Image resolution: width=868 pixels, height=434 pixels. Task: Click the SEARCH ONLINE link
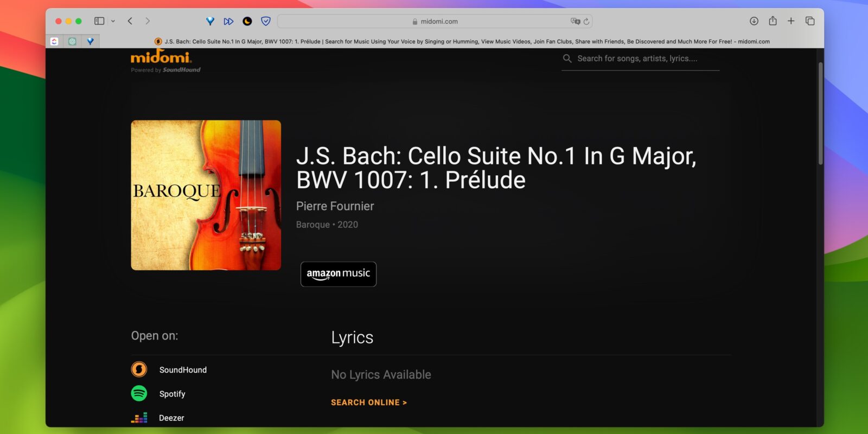coord(369,403)
